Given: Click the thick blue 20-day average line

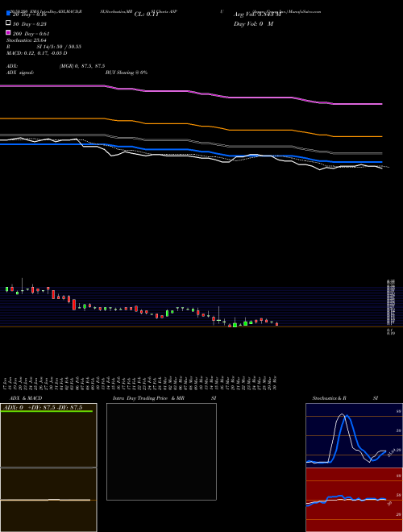Looking at the screenshot, I should [x=191, y=150].
